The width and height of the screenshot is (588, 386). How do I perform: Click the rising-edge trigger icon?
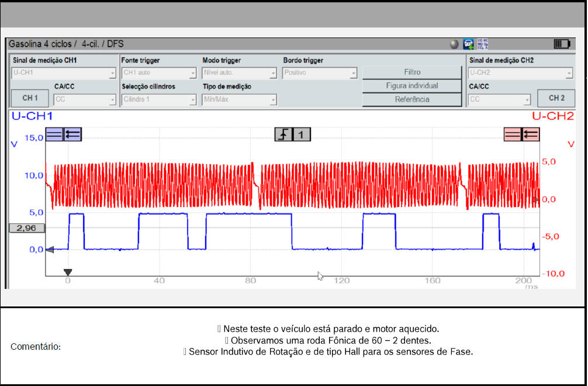tap(283, 135)
